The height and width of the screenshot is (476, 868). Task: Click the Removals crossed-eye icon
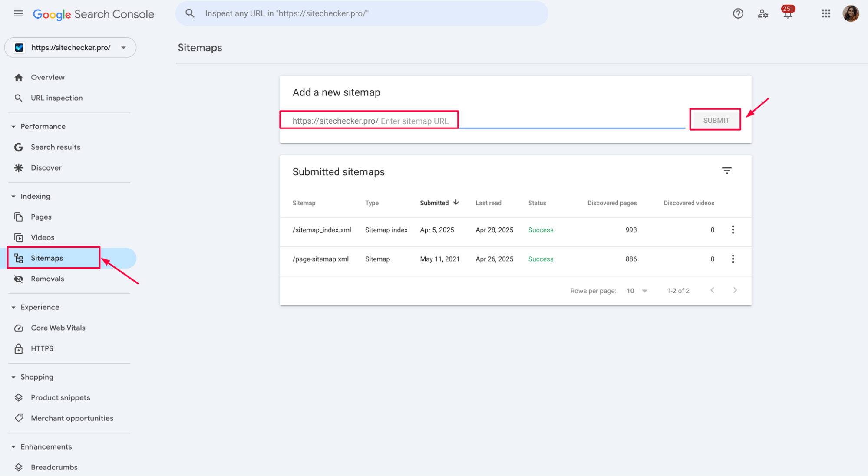pyautogui.click(x=18, y=279)
